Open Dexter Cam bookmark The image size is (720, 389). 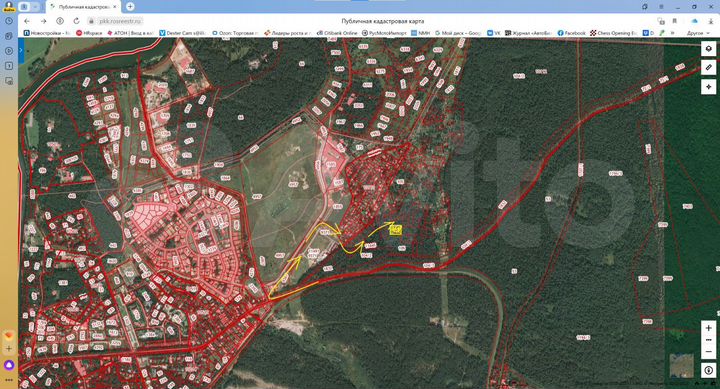(182, 33)
